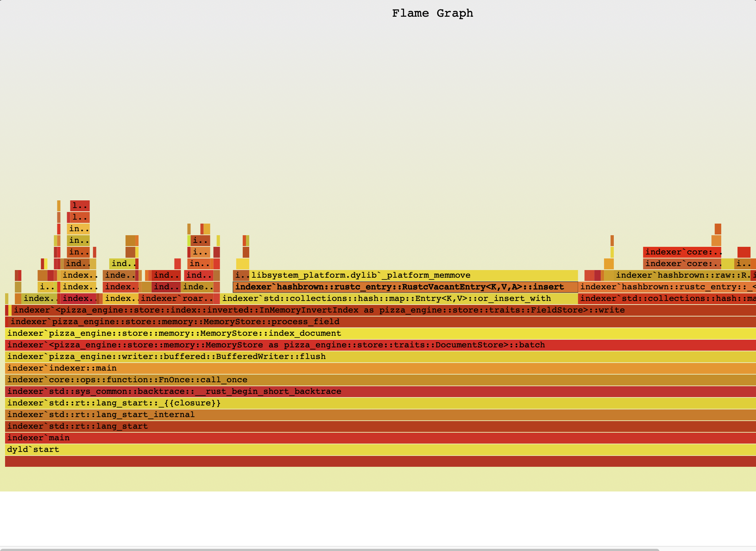
Task: Click the highlighted RustcVacantEntry<K,V,A>::insert frame
Action: pos(405,287)
